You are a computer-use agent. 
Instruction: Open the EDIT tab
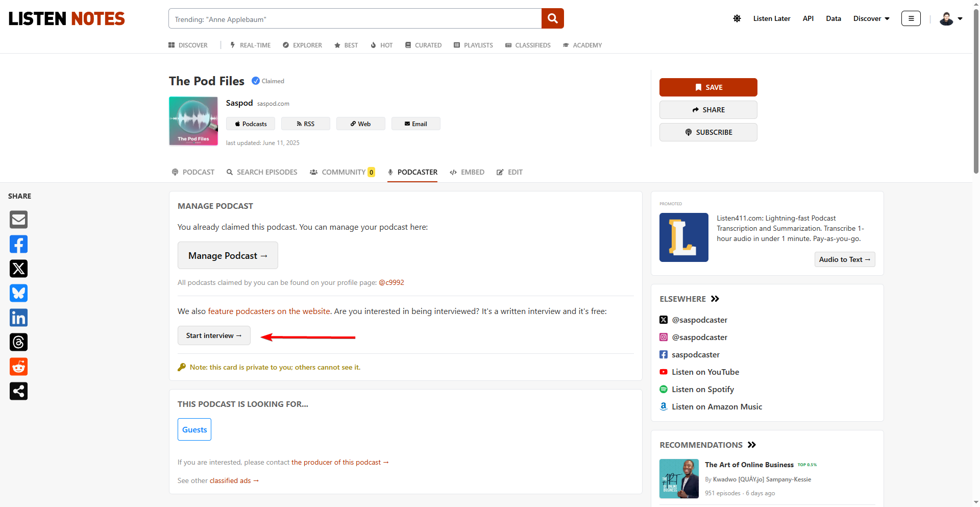tap(509, 172)
